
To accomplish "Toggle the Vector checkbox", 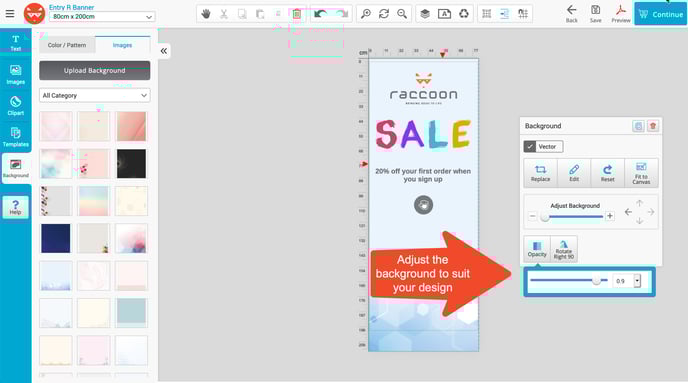I will point(530,147).
